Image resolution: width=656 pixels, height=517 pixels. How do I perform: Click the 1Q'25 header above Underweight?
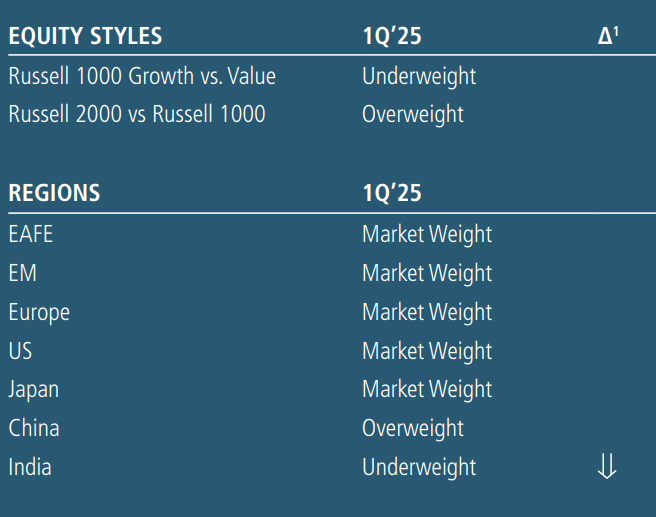(x=392, y=37)
